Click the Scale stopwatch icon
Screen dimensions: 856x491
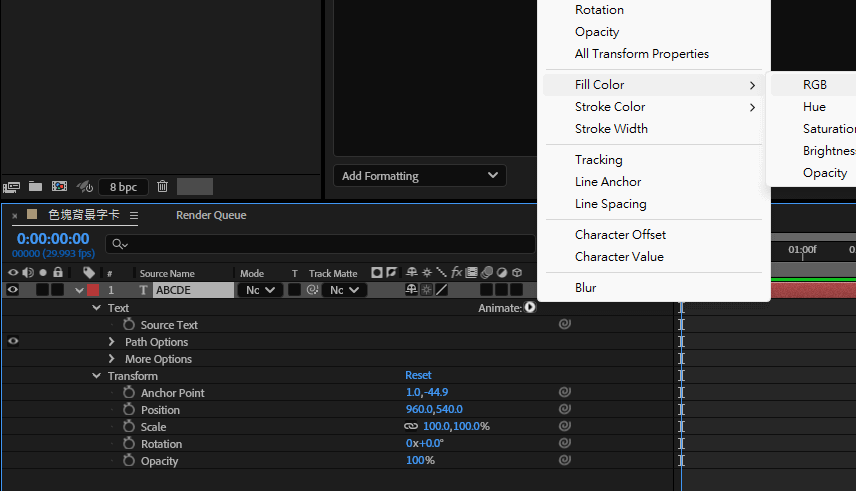[129, 427]
